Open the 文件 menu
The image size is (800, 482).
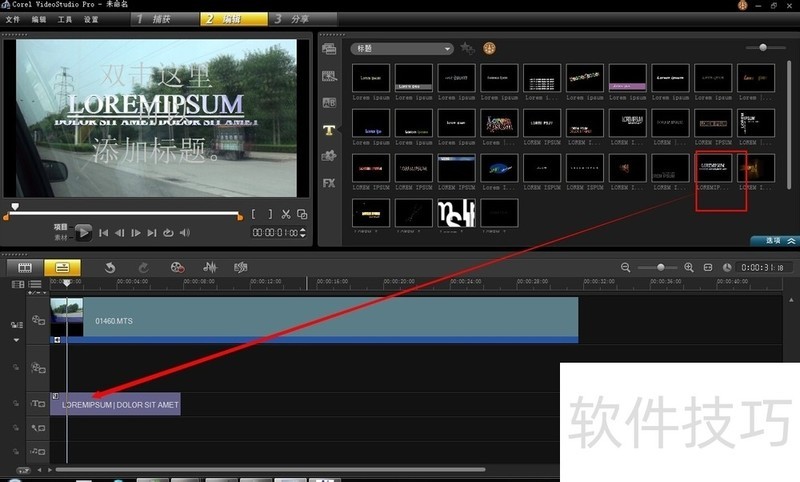[13, 19]
